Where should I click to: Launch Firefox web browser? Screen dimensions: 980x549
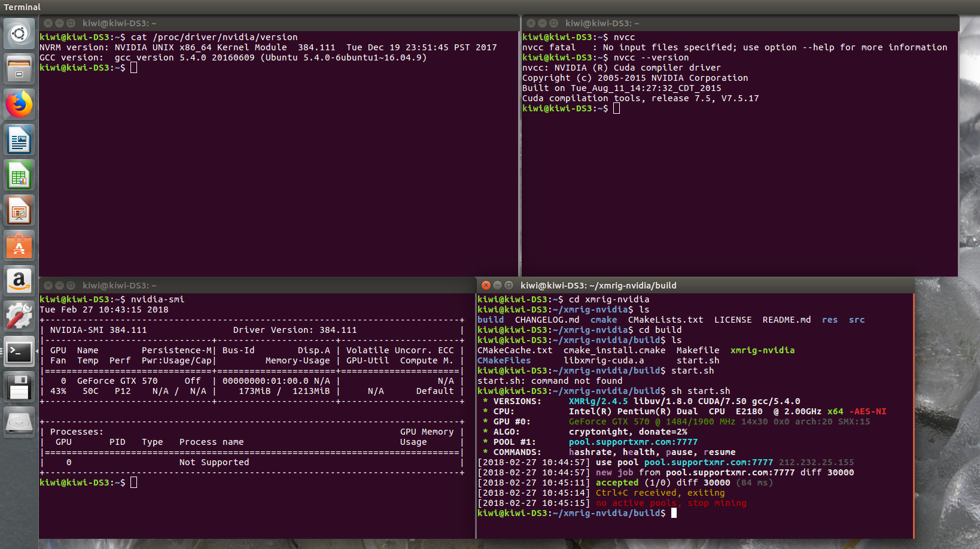pyautogui.click(x=19, y=105)
